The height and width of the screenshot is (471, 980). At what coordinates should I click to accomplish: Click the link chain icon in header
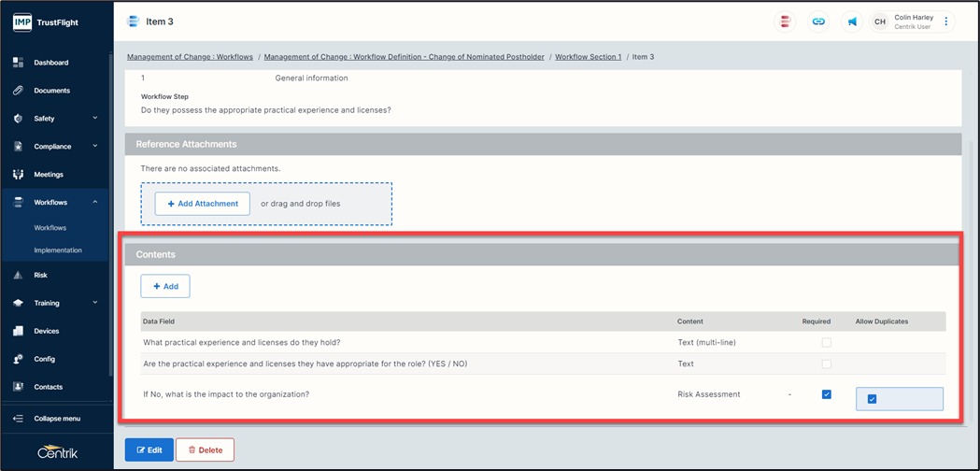click(818, 21)
